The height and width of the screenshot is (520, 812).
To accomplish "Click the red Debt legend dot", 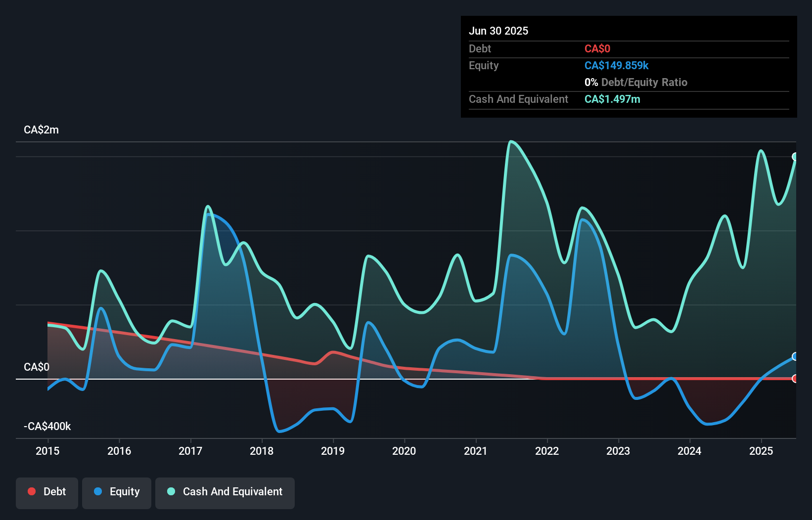I will 32,491.
